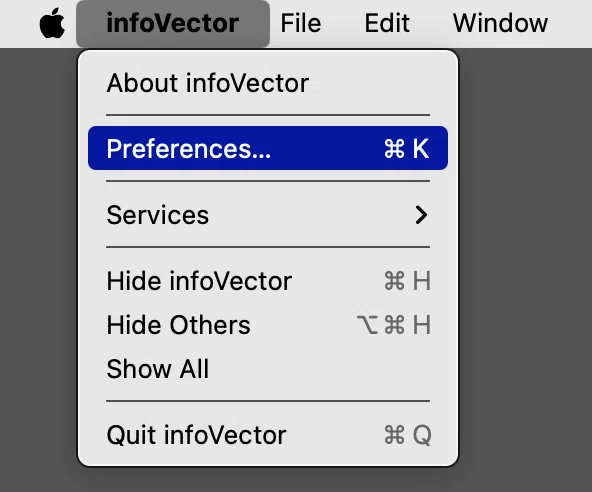Image resolution: width=592 pixels, height=492 pixels.
Task: Open the Apple menu icon
Action: point(52,23)
